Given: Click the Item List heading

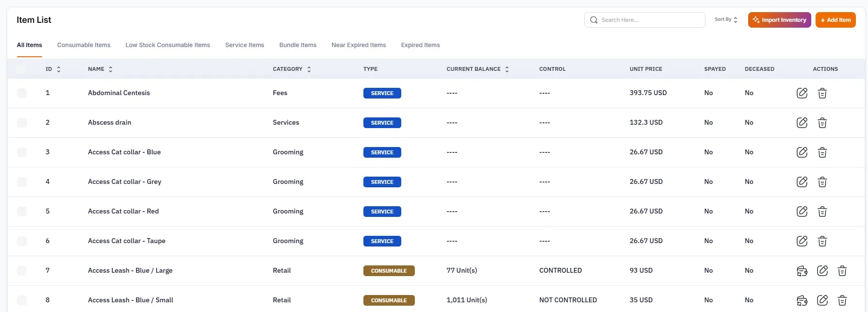Looking at the screenshot, I should point(34,20).
